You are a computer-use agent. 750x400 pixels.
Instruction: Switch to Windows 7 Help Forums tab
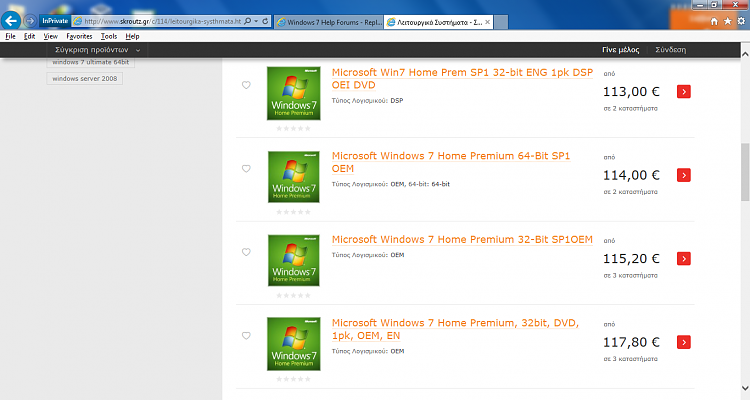(x=329, y=22)
